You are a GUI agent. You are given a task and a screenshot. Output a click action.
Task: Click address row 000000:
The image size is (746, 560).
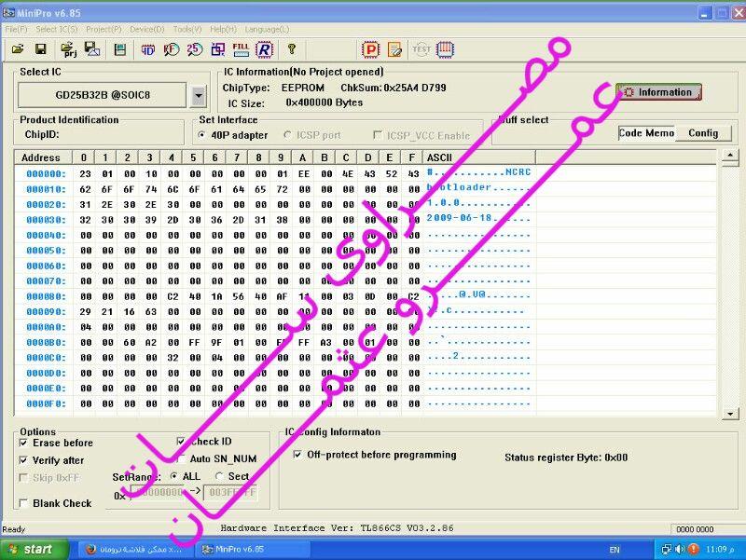(x=46, y=174)
